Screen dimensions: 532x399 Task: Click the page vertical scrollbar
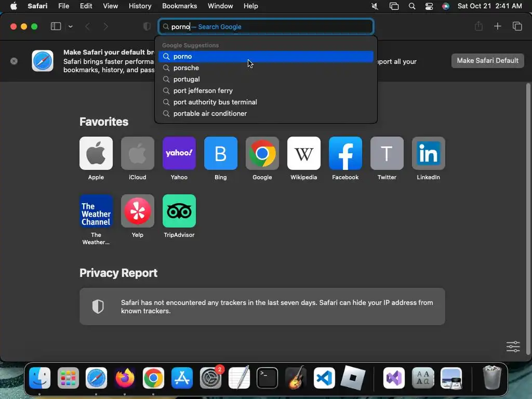click(x=528, y=219)
